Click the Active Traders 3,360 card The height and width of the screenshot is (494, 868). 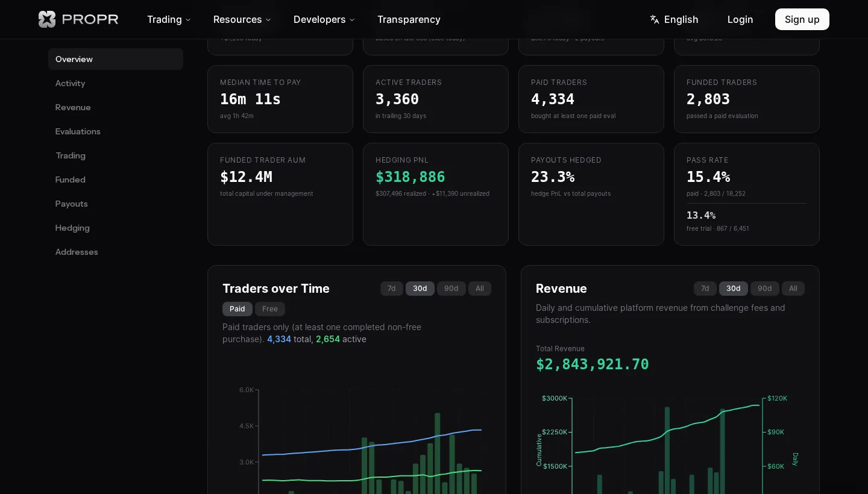(x=436, y=99)
